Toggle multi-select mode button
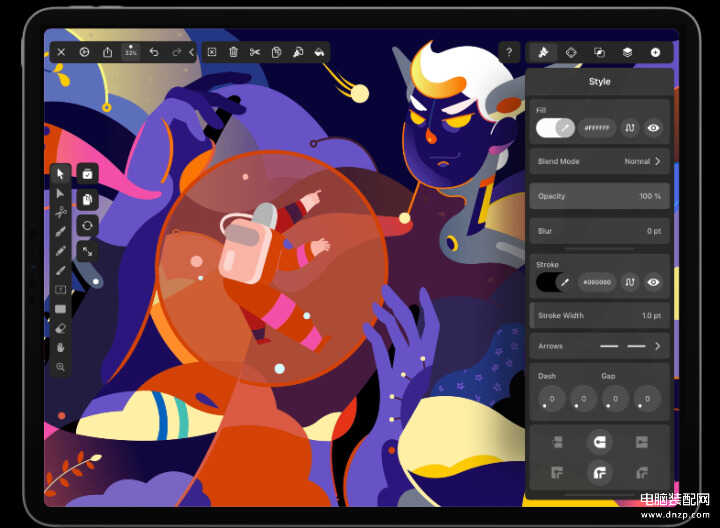 87,174
